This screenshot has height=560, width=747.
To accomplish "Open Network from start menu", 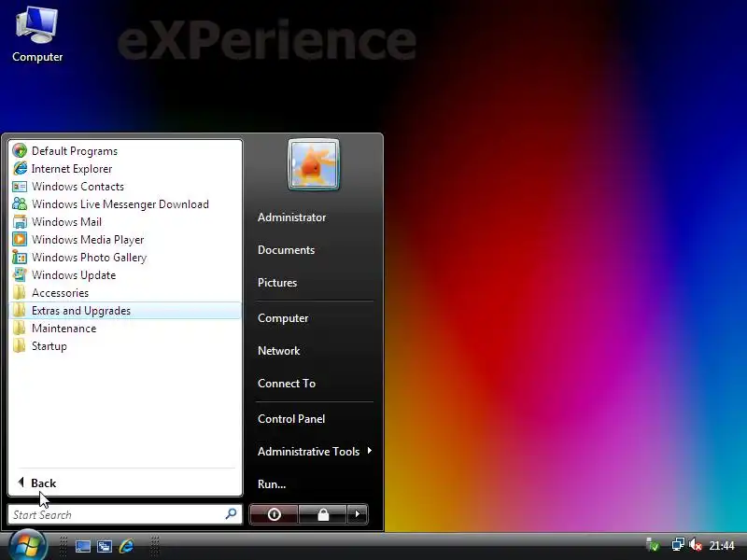I will (278, 351).
